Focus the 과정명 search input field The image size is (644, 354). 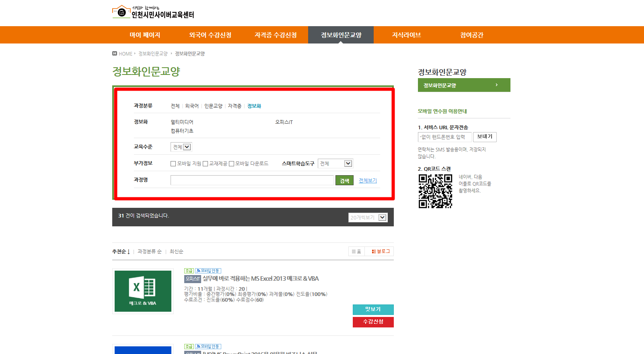[x=252, y=180]
